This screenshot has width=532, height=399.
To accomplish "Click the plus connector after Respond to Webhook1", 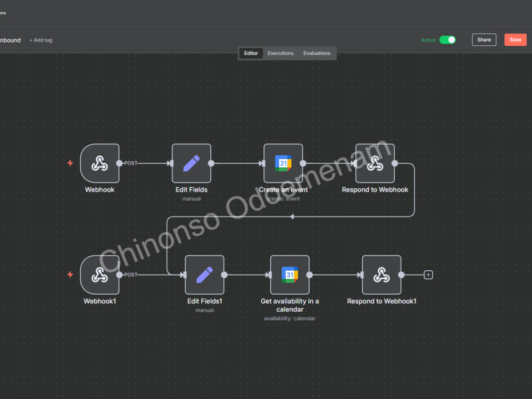I will click(x=428, y=275).
